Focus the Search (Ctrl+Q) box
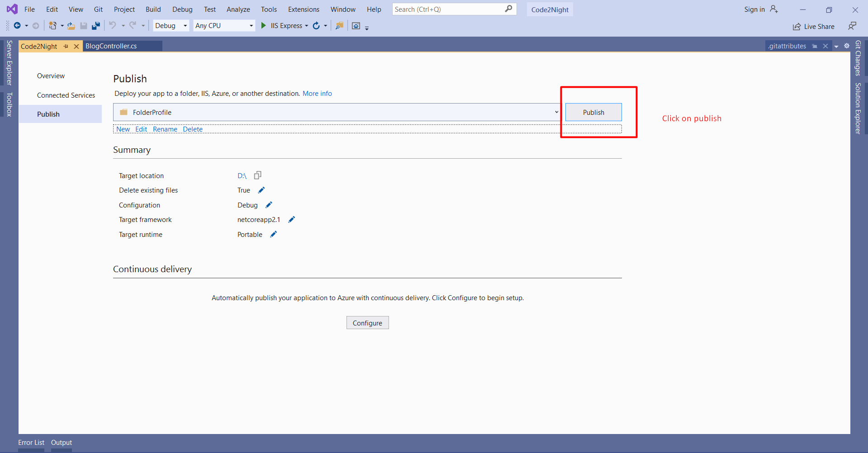 [x=454, y=9]
